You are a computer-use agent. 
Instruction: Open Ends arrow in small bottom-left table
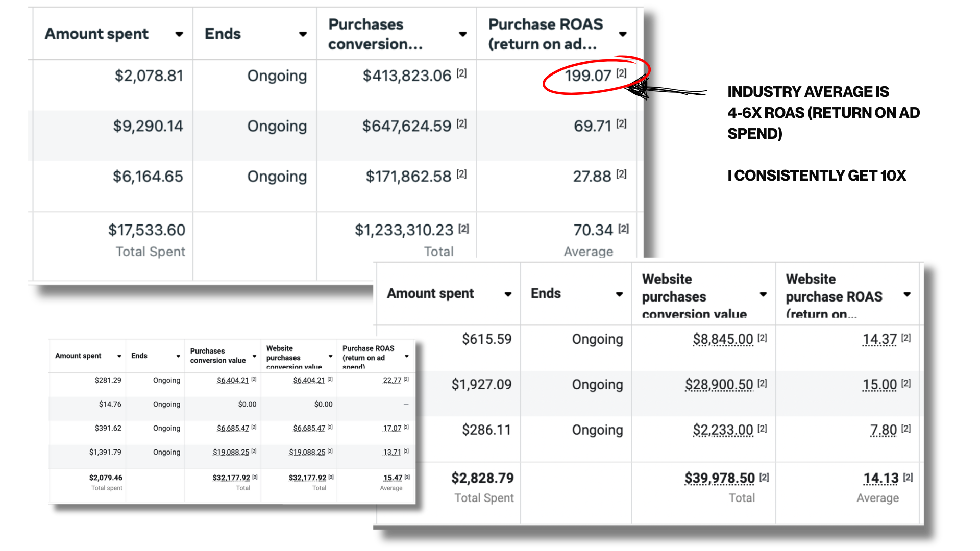(x=178, y=356)
